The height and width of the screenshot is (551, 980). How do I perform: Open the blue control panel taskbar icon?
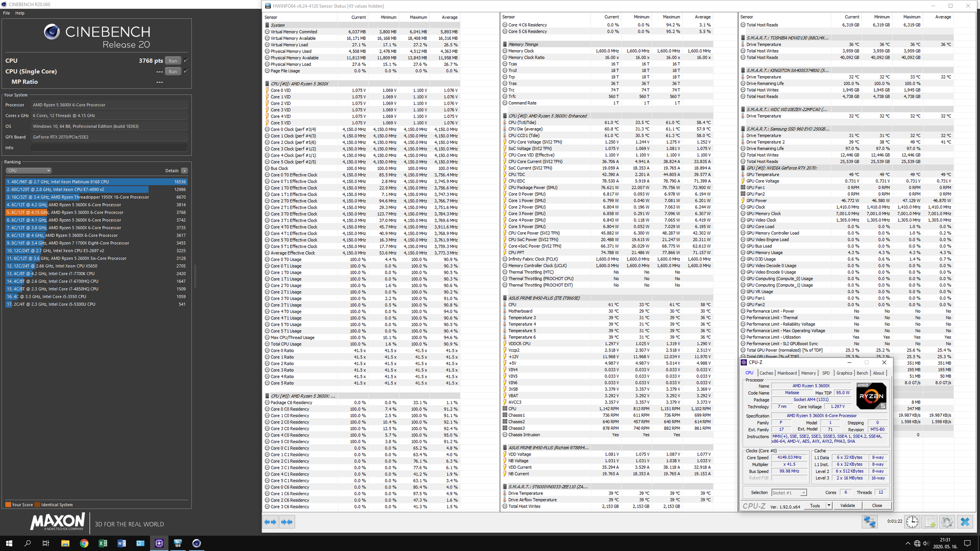[141, 543]
